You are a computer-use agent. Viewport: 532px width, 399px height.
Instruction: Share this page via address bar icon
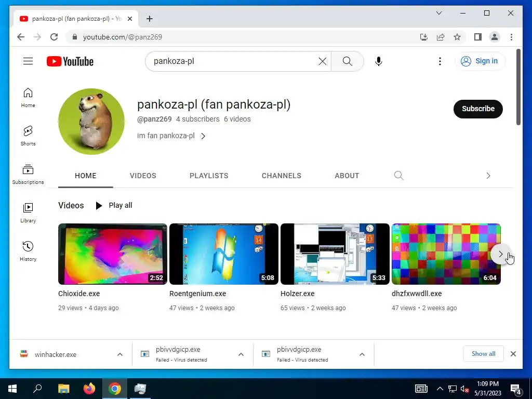pyautogui.click(x=441, y=37)
